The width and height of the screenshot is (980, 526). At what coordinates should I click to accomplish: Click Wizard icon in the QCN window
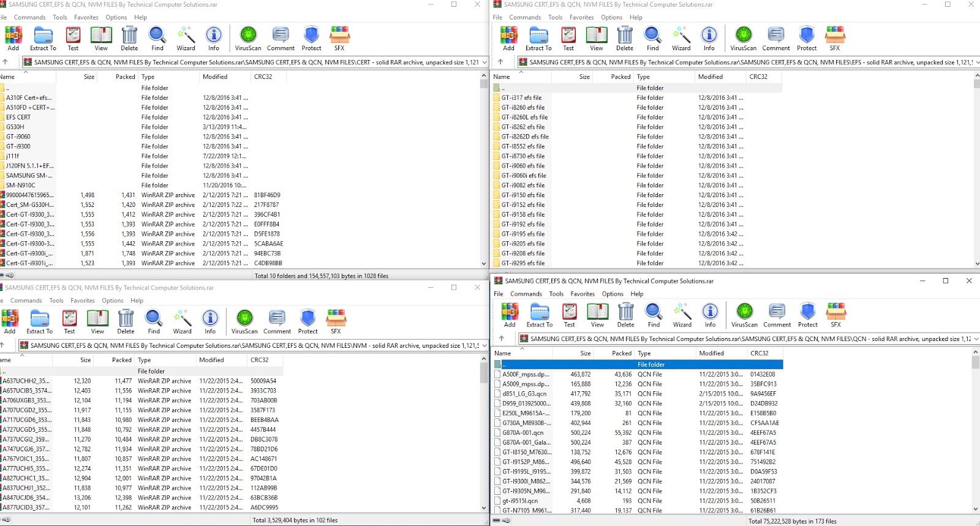682,315
